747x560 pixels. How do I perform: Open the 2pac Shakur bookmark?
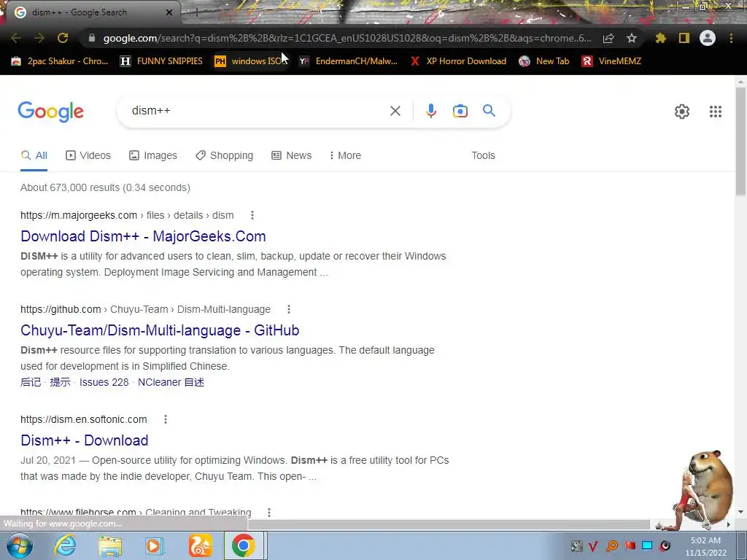click(x=60, y=61)
